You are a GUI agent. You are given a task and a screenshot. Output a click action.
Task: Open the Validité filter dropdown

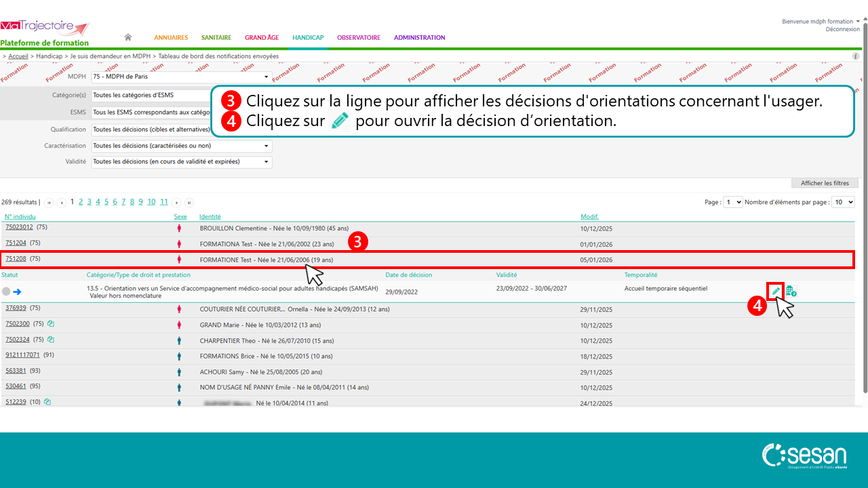coord(181,162)
